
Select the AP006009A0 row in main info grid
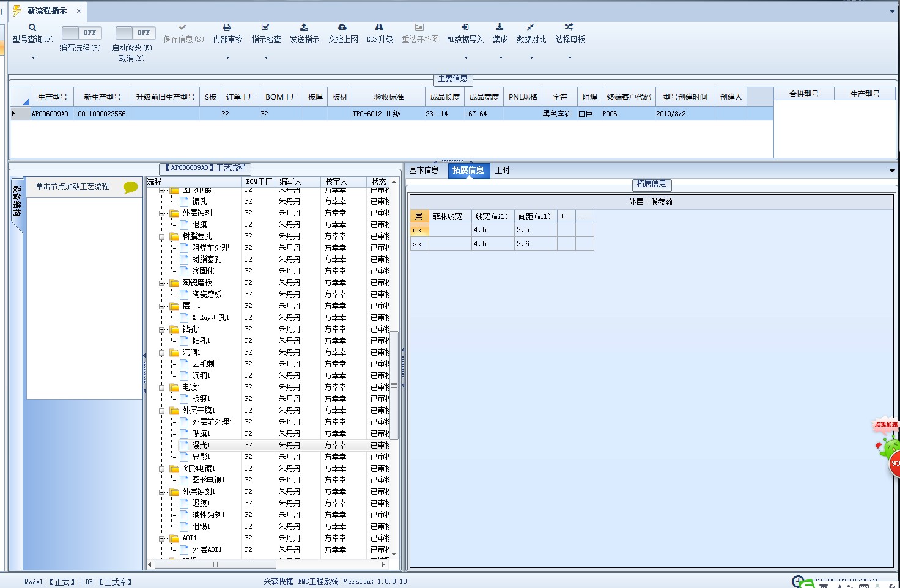click(391, 114)
